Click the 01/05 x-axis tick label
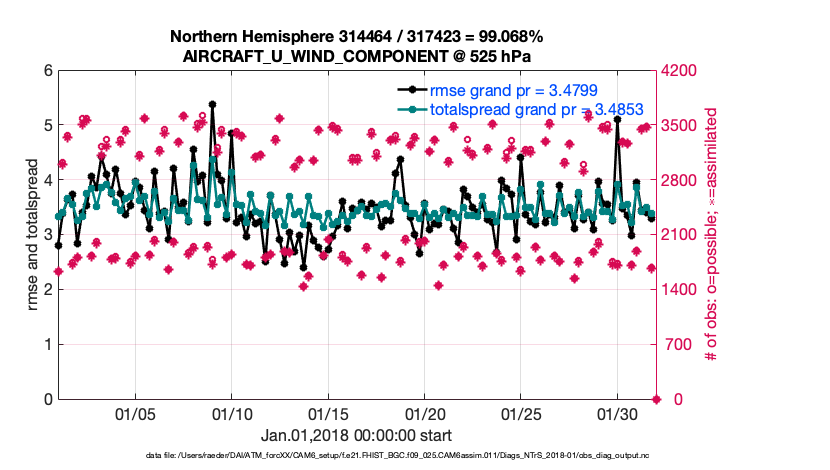 (136, 413)
